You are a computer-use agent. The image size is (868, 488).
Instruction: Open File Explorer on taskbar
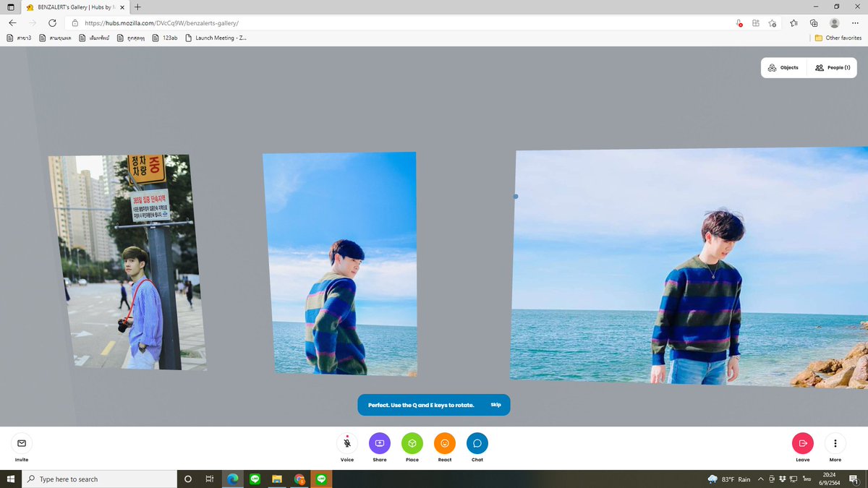(x=277, y=479)
